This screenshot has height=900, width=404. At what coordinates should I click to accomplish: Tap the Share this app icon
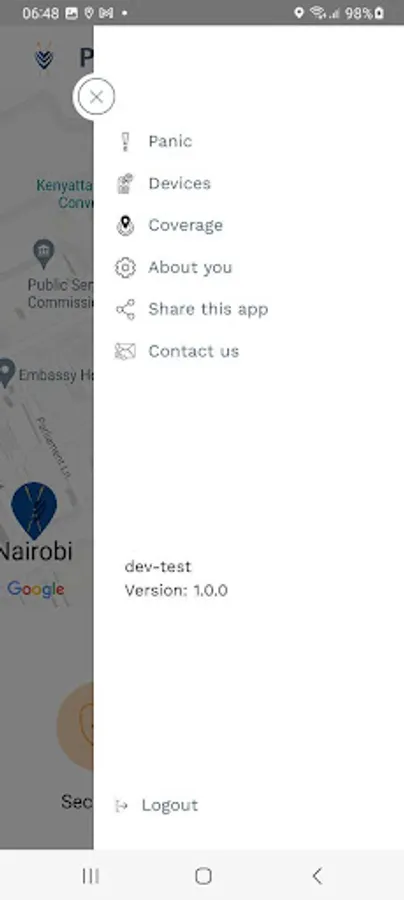click(125, 309)
